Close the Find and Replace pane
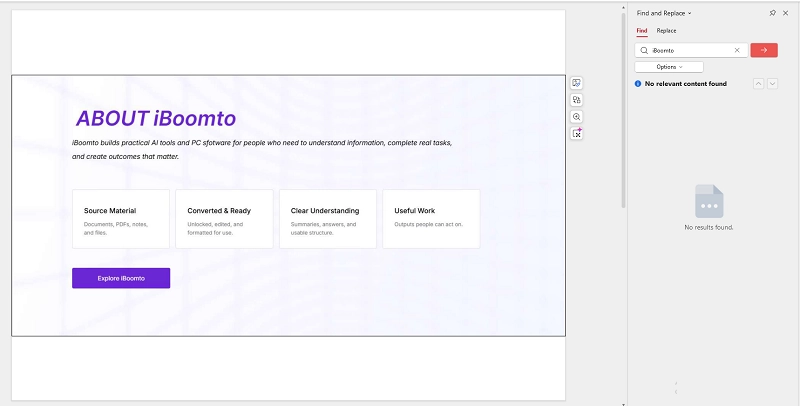 786,13
